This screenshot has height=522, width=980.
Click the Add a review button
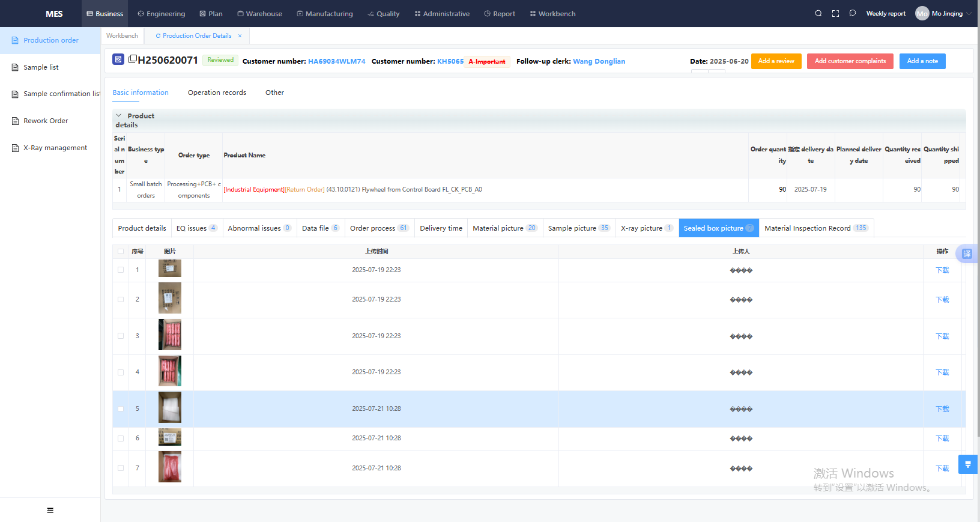tap(776, 61)
